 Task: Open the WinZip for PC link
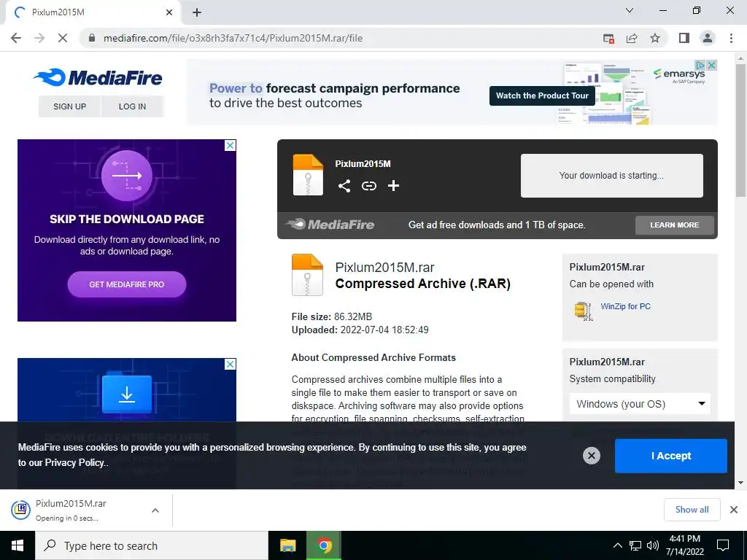pyautogui.click(x=625, y=306)
